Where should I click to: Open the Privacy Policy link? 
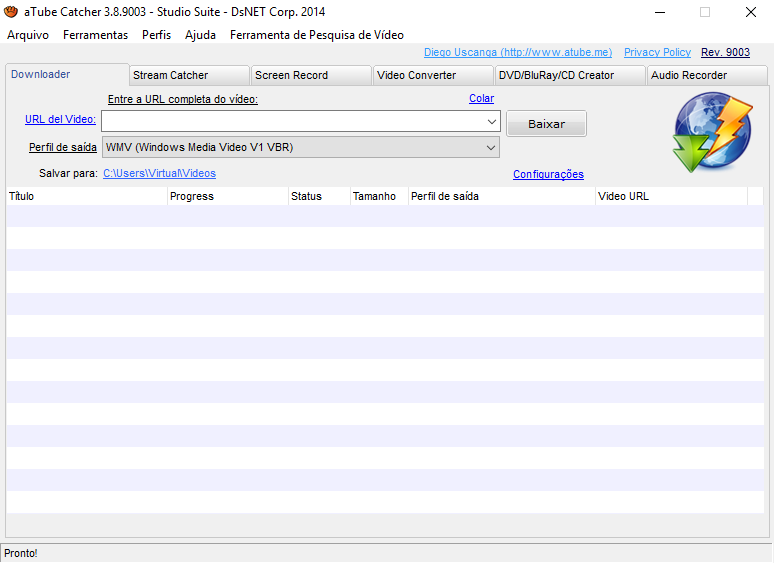(x=657, y=52)
